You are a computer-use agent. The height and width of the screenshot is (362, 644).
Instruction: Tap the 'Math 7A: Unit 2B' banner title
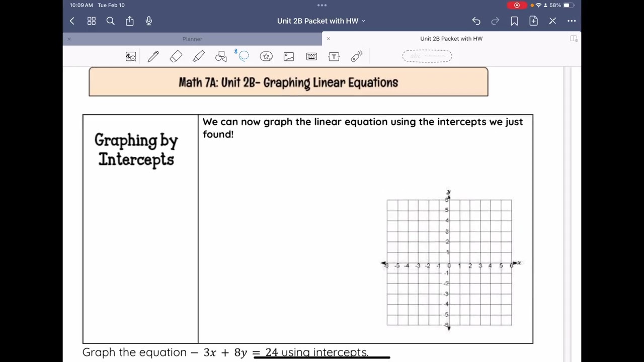coord(288,82)
